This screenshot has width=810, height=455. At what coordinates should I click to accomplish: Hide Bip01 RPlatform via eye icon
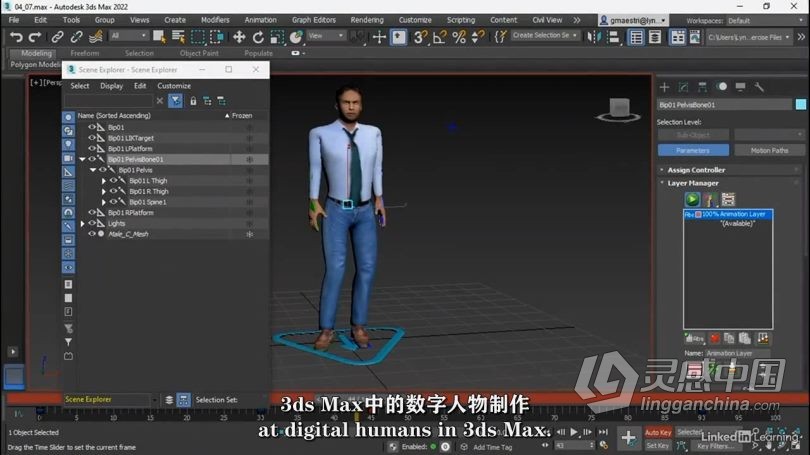(91, 212)
